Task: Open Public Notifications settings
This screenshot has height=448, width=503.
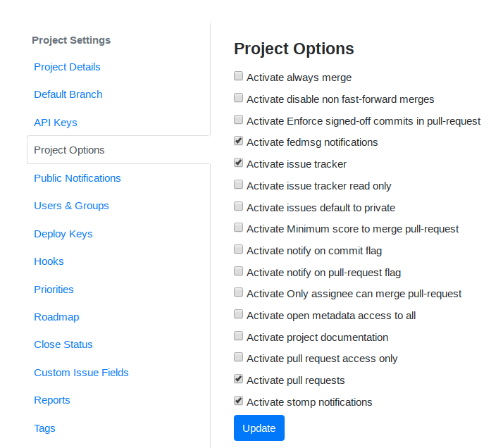Action: click(x=77, y=178)
